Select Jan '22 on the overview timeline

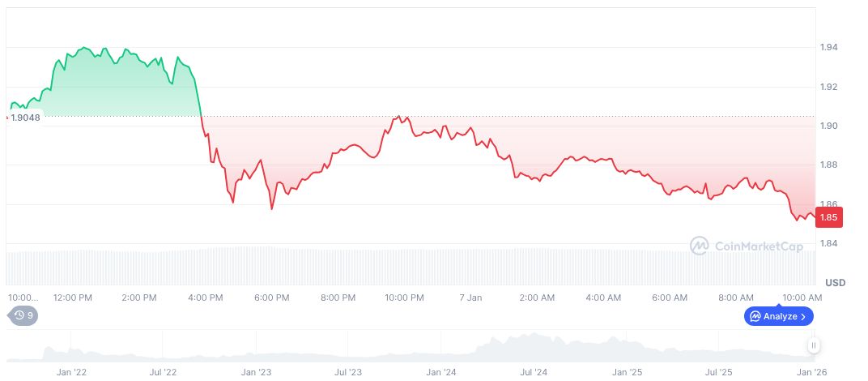72,372
